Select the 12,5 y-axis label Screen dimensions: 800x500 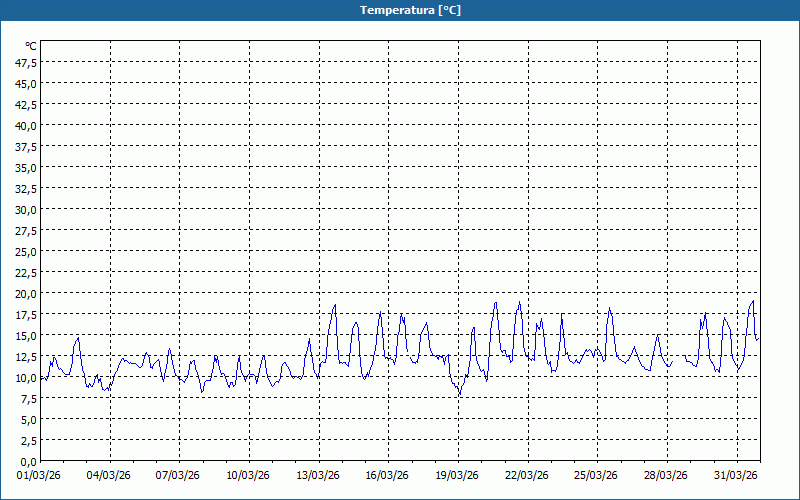(27, 357)
